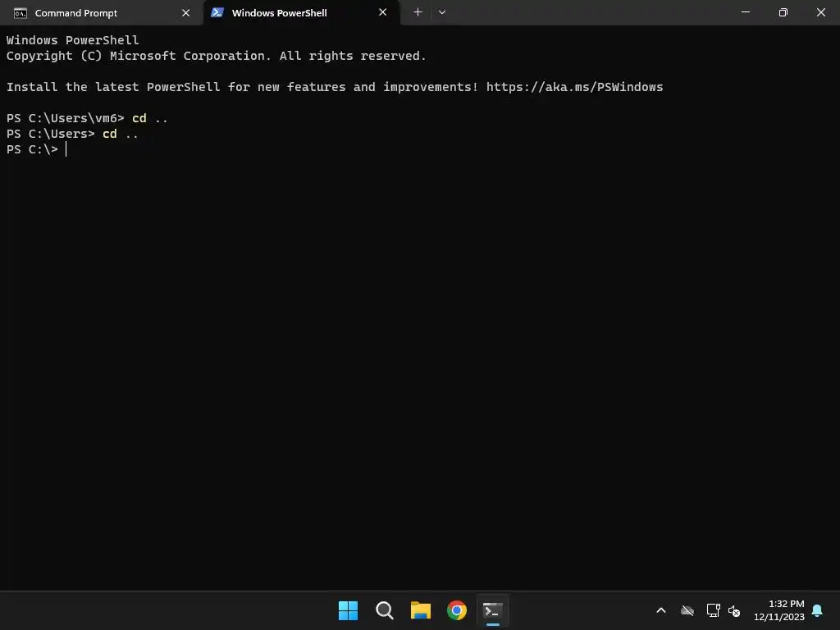Show hidden system tray icons

point(661,610)
